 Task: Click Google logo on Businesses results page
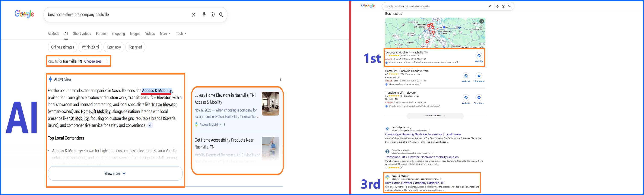pos(368,6)
